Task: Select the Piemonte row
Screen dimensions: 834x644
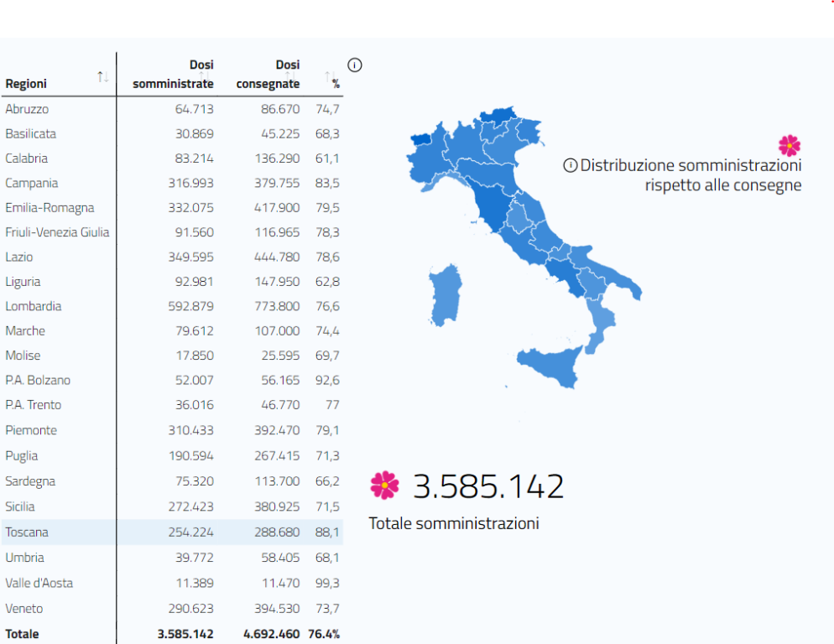Action: pyautogui.click(x=172, y=430)
